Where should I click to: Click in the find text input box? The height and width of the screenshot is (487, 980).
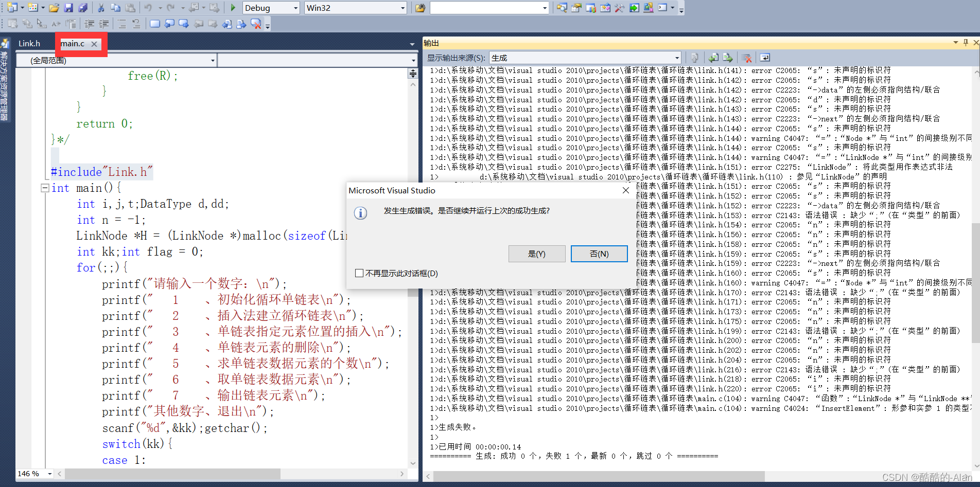pyautogui.click(x=485, y=8)
